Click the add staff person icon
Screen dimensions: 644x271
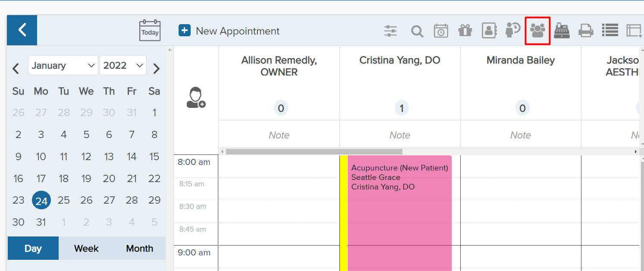[196, 98]
